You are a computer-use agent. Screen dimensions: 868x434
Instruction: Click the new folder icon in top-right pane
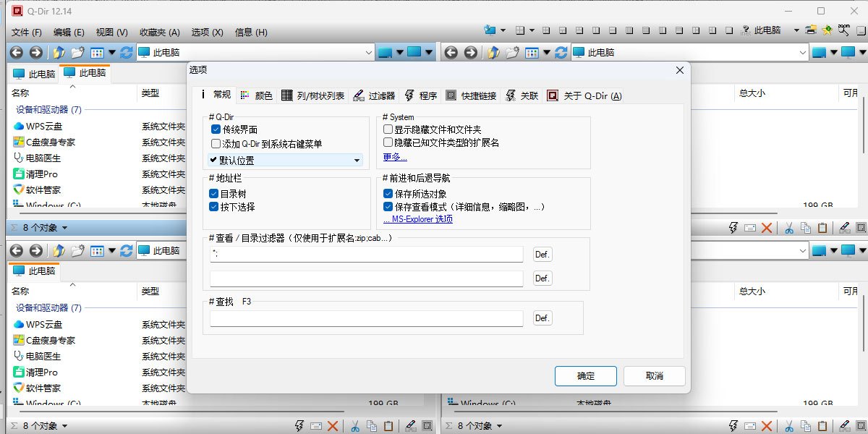point(513,53)
